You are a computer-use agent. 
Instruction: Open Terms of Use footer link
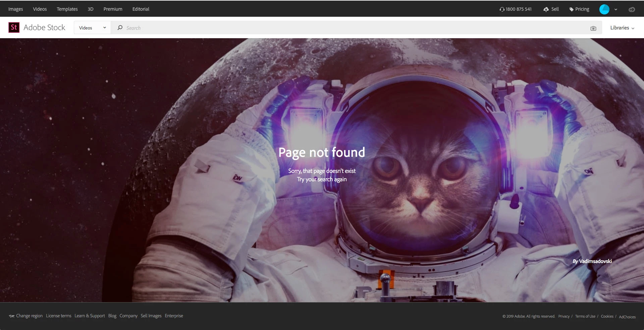click(585, 316)
